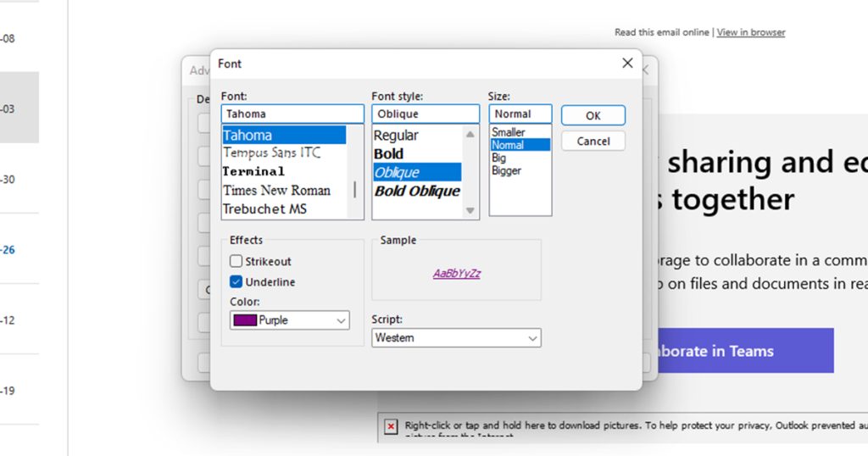The width and height of the screenshot is (868, 456).
Task: Choose Regular font style
Action: (396, 136)
